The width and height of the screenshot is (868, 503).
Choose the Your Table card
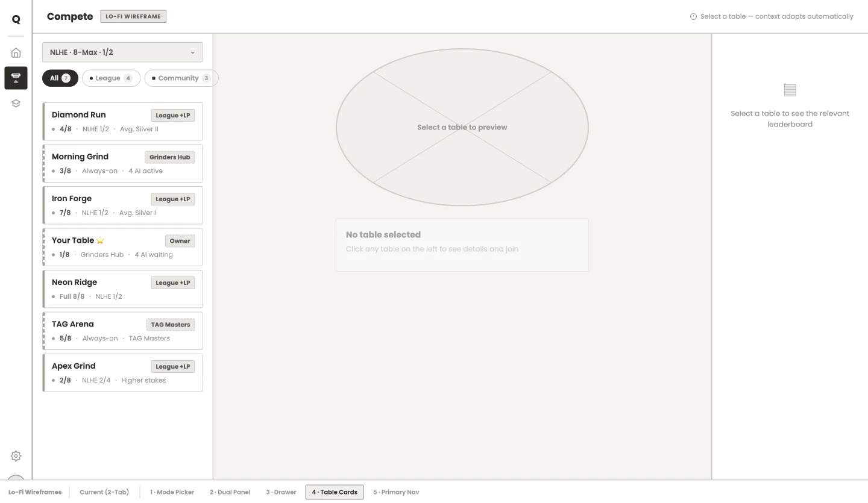tap(122, 247)
